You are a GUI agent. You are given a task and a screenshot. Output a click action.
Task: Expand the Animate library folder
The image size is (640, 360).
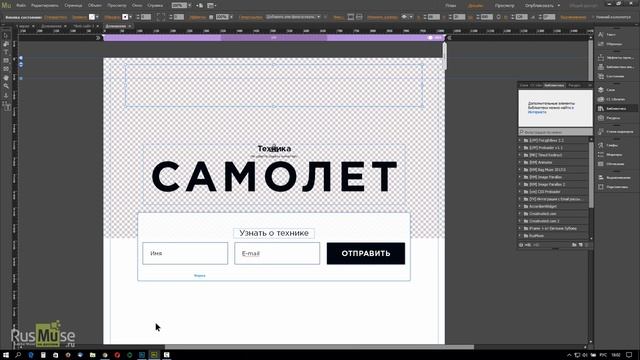coord(520,162)
